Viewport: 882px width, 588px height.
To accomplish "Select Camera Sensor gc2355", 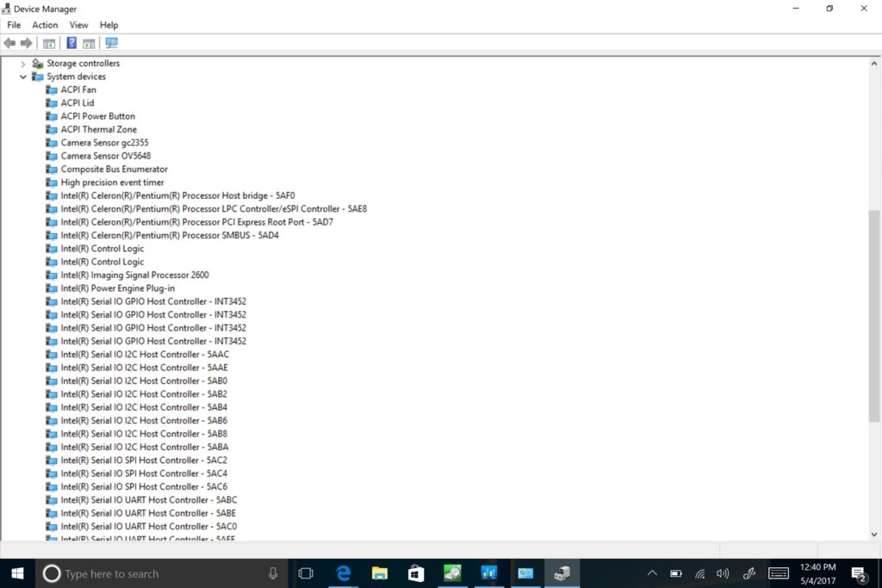I will pyautogui.click(x=104, y=143).
